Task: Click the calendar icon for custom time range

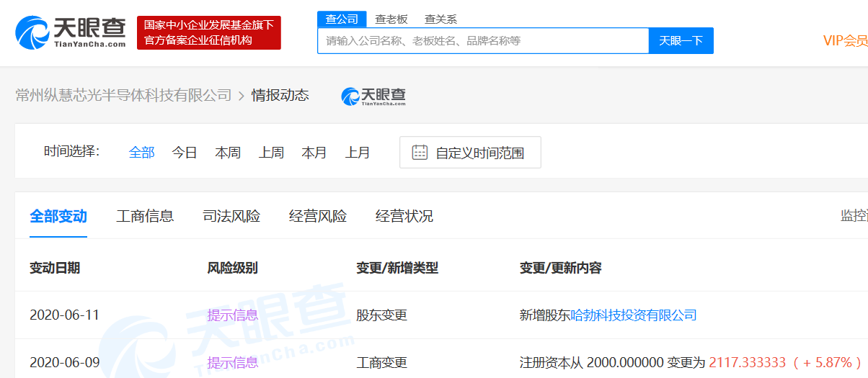Action: point(420,153)
